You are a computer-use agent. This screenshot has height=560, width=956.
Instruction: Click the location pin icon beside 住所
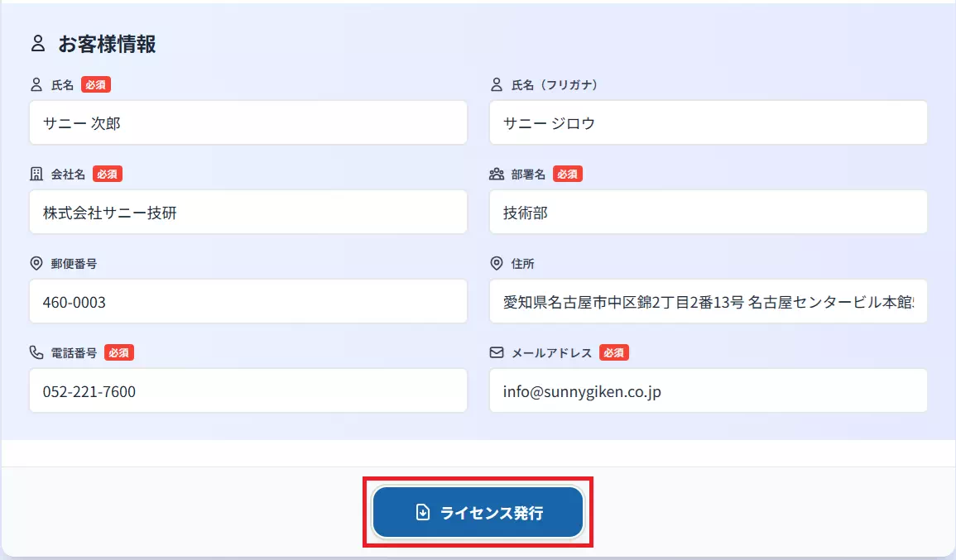(496, 263)
